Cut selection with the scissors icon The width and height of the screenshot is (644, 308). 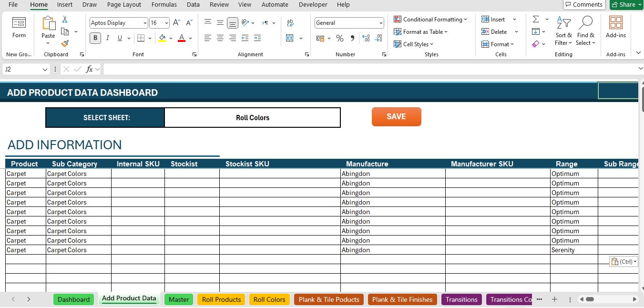coord(65,20)
